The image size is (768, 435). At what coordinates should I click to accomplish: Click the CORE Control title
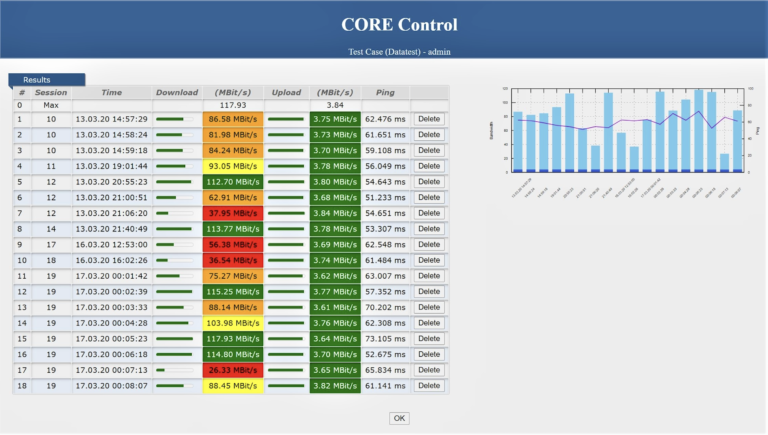coord(399,24)
